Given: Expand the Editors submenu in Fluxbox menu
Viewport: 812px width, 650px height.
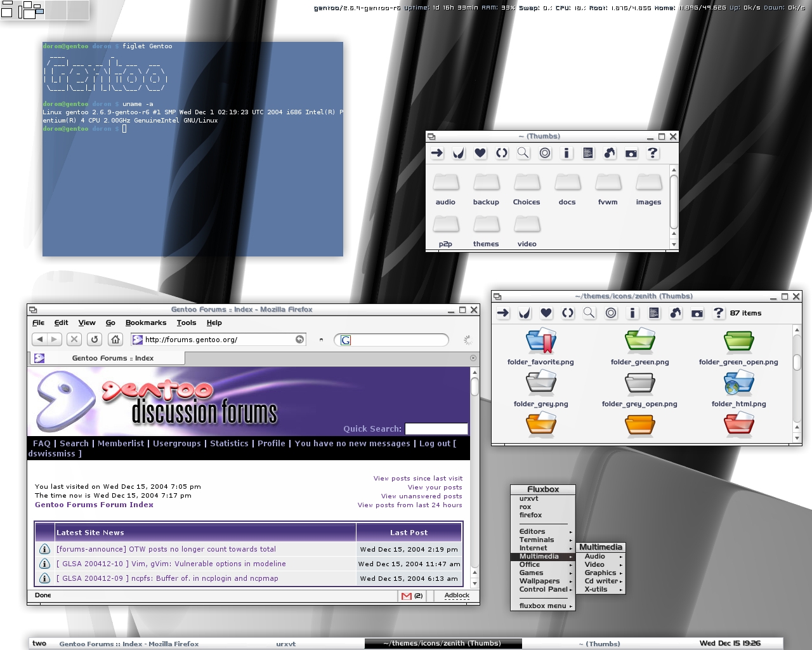Looking at the screenshot, I should pos(542,531).
